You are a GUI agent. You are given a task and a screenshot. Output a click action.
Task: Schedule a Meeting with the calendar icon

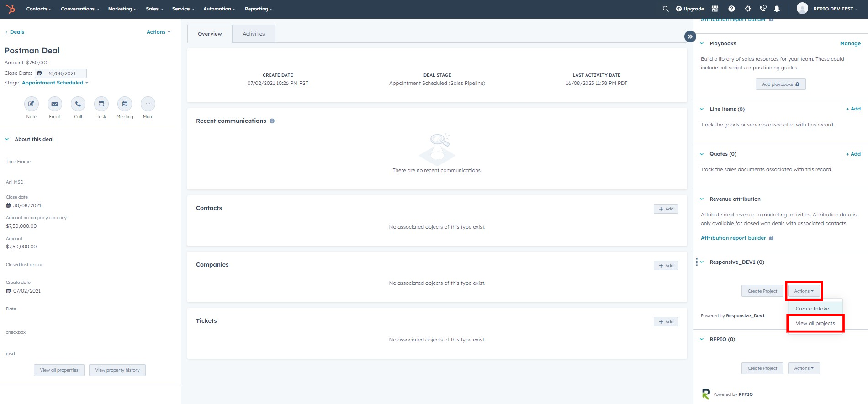125,104
